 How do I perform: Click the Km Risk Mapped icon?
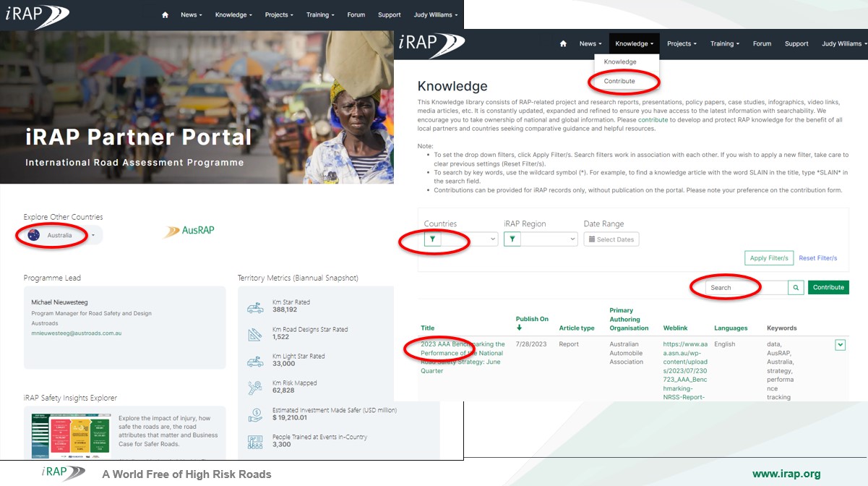tap(255, 388)
